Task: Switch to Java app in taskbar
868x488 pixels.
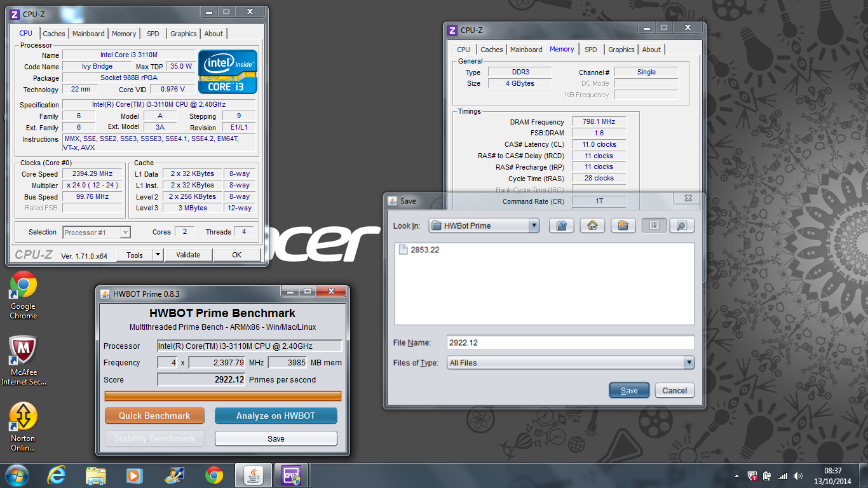Action: [x=253, y=475]
